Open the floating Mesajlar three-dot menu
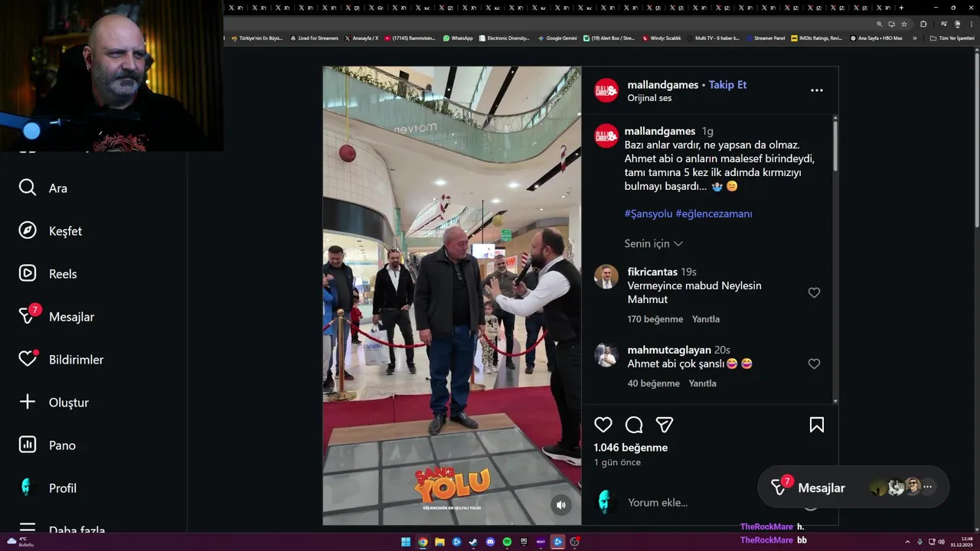 [x=928, y=487]
